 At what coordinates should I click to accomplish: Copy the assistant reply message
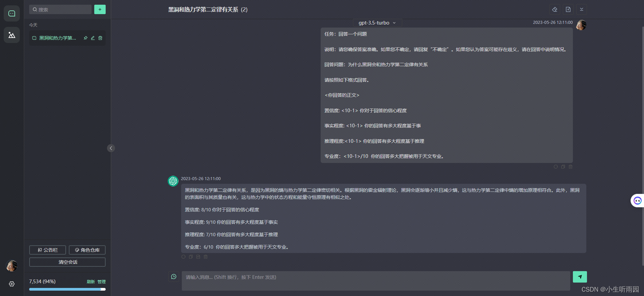[x=191, y=257]
